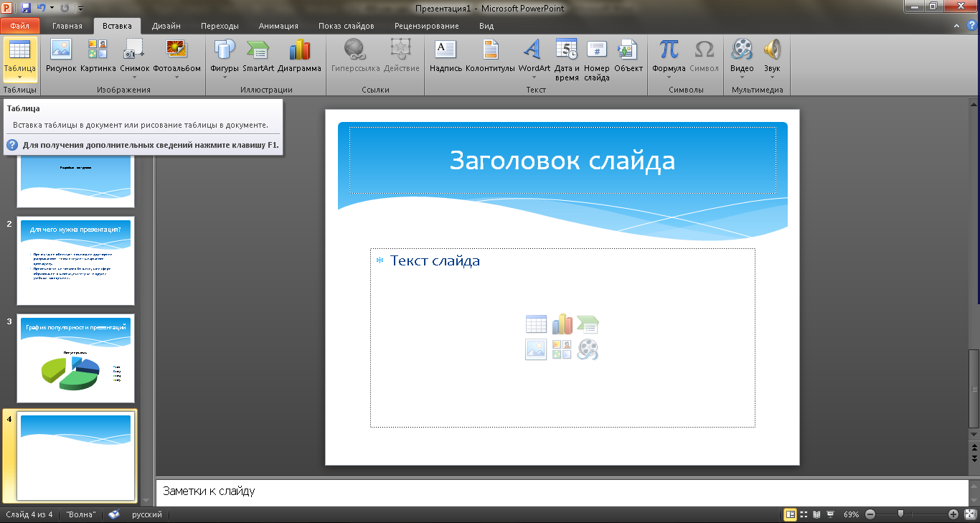This screenshot has width=980, height=523.
Task: Switch to Normal view button in status bar
Action: click(790, 514)
